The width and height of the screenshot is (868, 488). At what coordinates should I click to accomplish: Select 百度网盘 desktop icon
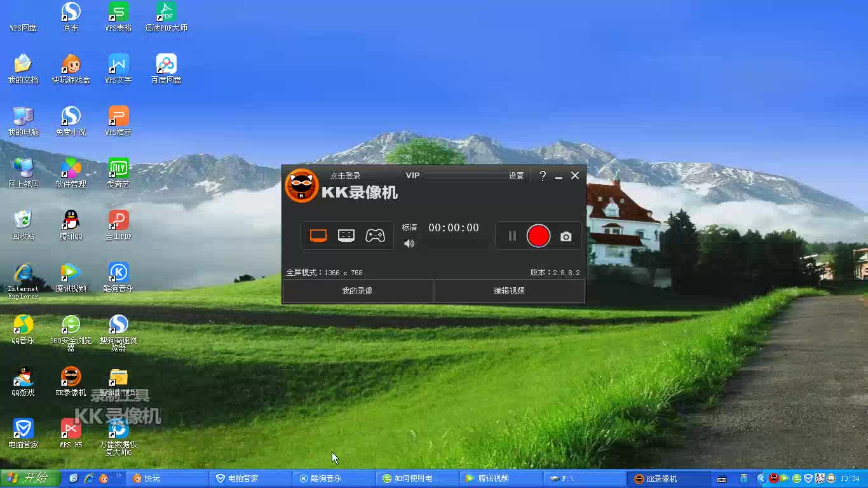pos(166,69)
